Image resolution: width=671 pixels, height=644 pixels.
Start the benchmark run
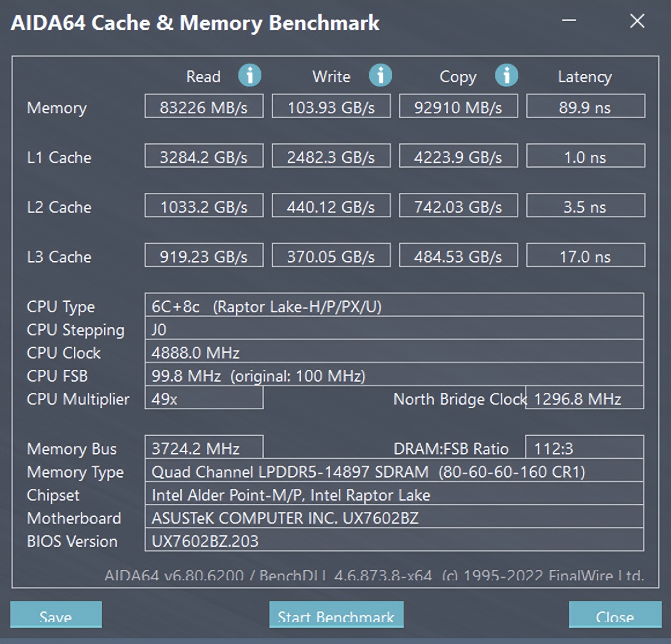click(x=335, y=616)
